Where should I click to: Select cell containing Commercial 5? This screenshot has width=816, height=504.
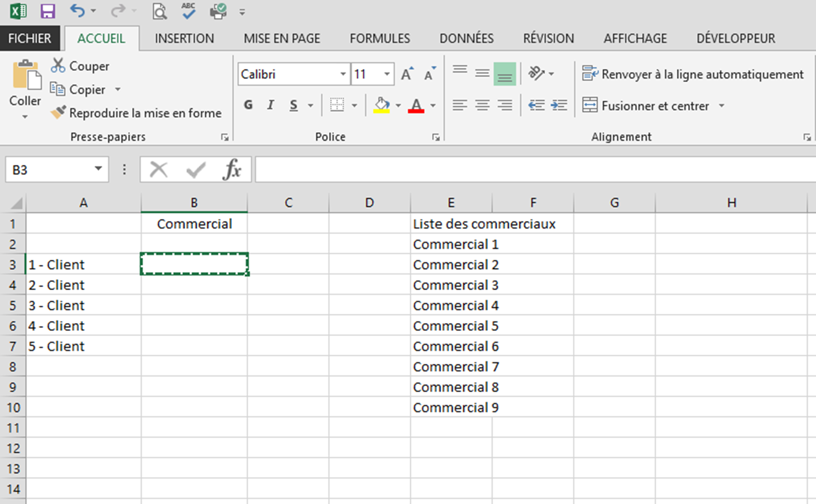pyautogui.click(x=451, y=326)
